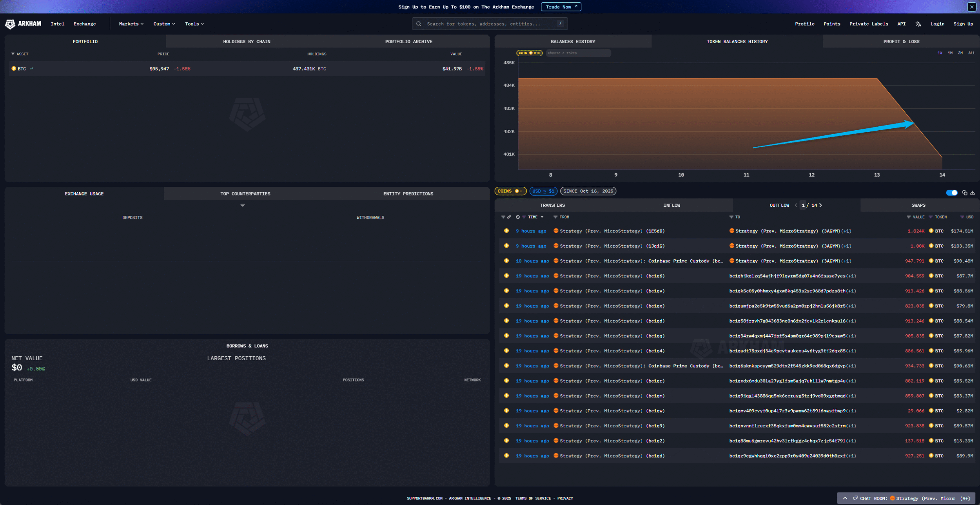Open the COINS filter dropdown

click(x=510, y=191)
